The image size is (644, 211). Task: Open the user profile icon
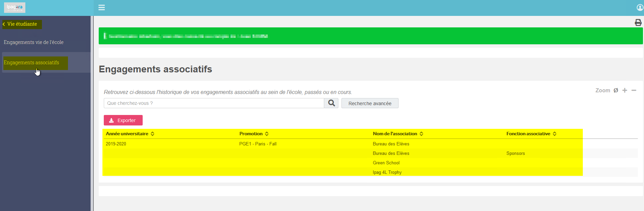point(640,7)
